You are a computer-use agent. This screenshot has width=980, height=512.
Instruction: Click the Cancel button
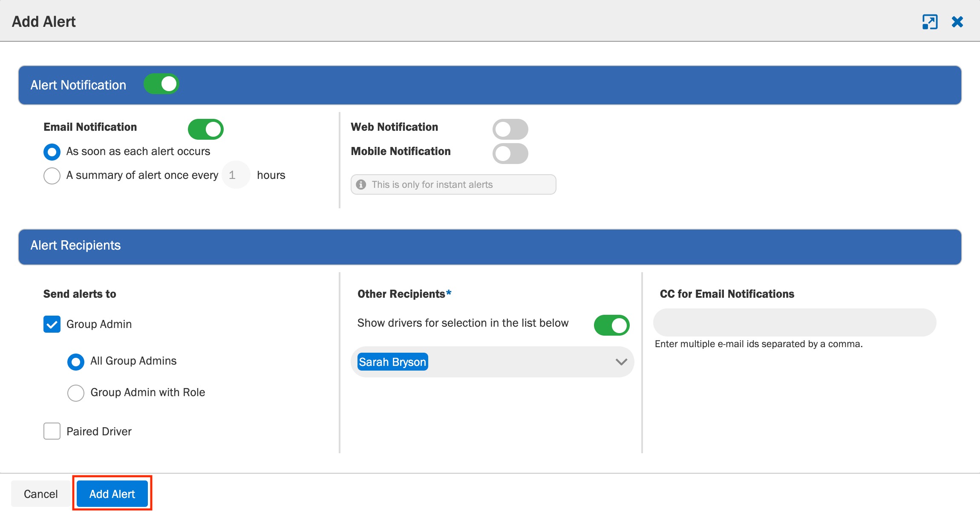pos(40,494)
